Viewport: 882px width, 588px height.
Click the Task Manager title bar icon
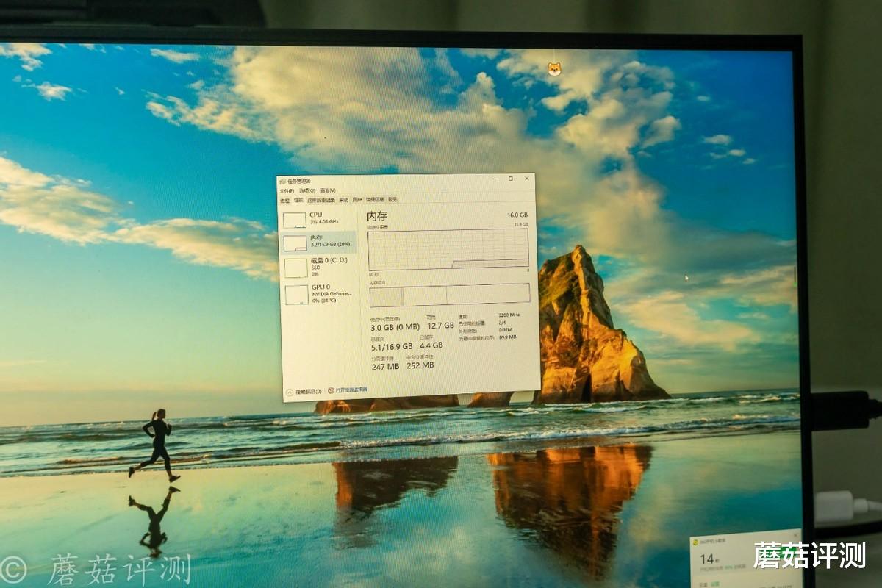click(x=282, y=181)
